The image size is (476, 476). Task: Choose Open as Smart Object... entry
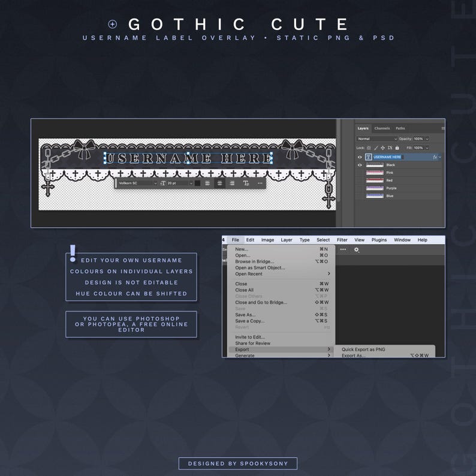(x=281, y=267)
